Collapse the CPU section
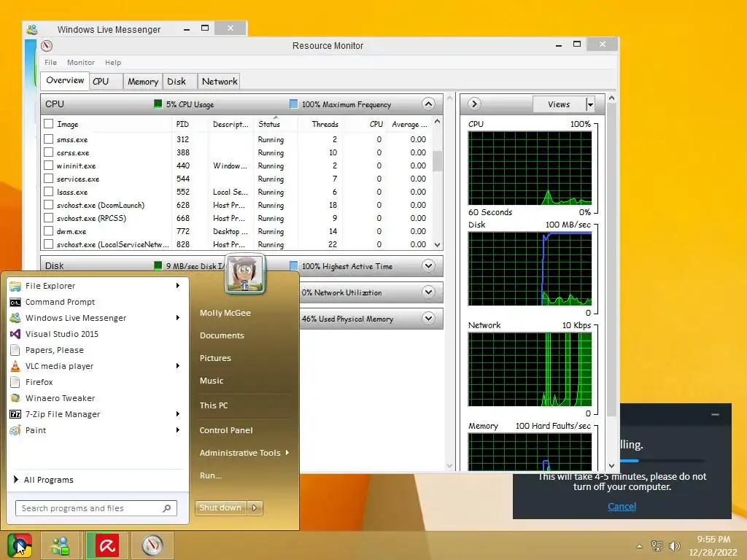Screen dimensions: 747x560 428,104
